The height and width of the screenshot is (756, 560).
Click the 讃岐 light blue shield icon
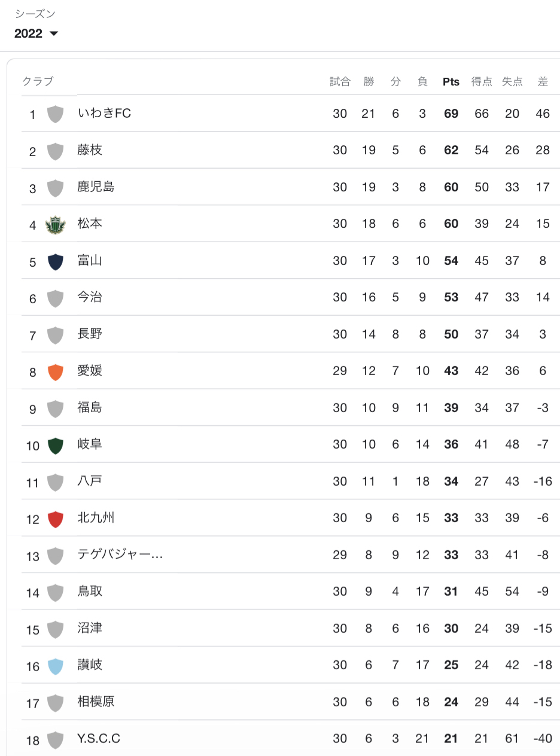click(55, 666)
